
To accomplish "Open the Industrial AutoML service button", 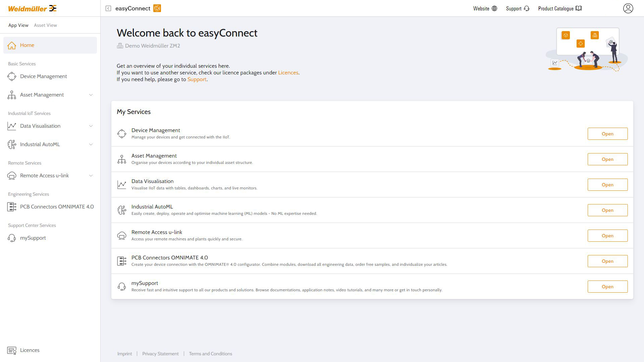I will [x=607, y=210].
